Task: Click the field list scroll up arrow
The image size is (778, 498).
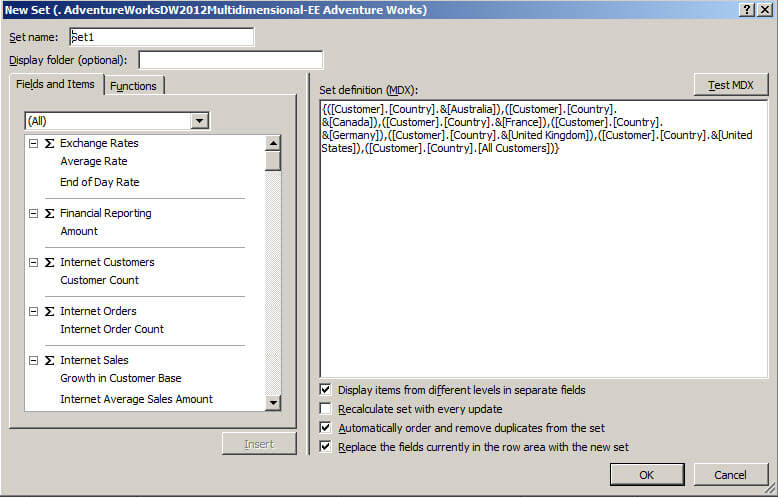Action: pyautogui.click(x=273, y=143)
